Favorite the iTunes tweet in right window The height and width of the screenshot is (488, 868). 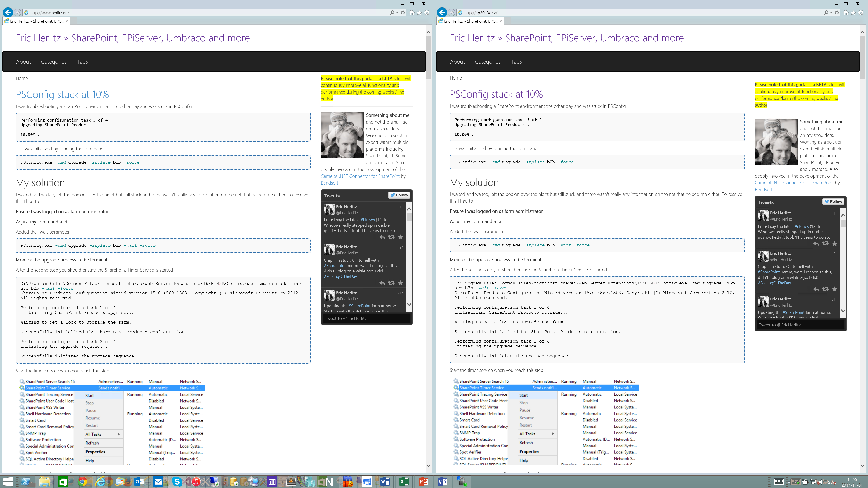click(x=835, y=244)
